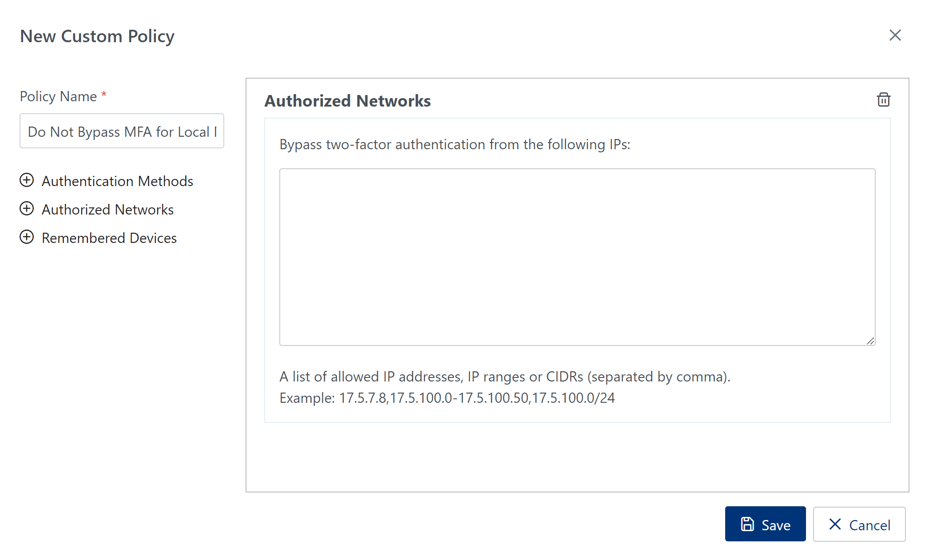Click the New Custom Policy dialog title

coord(97,36)
